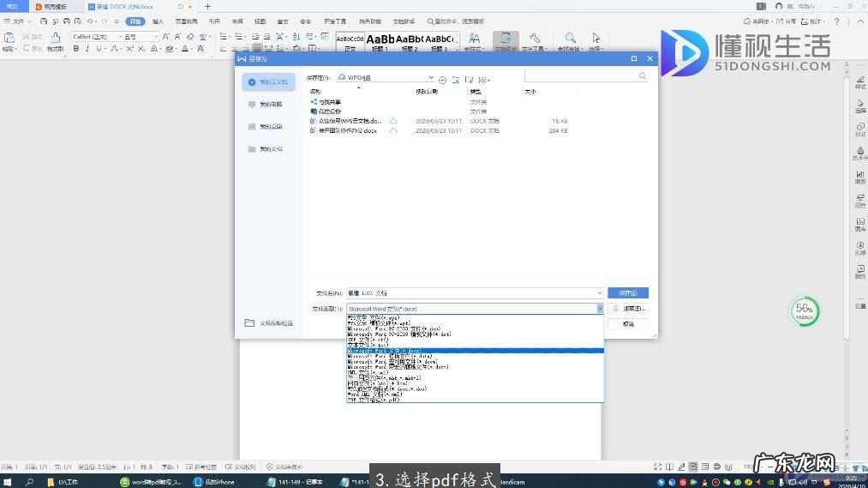Select the WPS云文档 docx file row
Image resolution: width=868 pixels, height=488 pixels.
440,121
